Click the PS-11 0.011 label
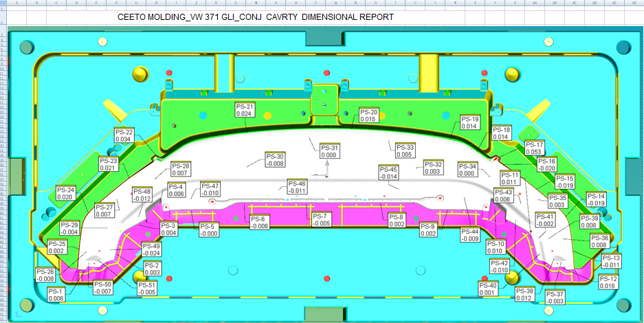The height and width of the screenshot is (323, 644). coord(510,178)
